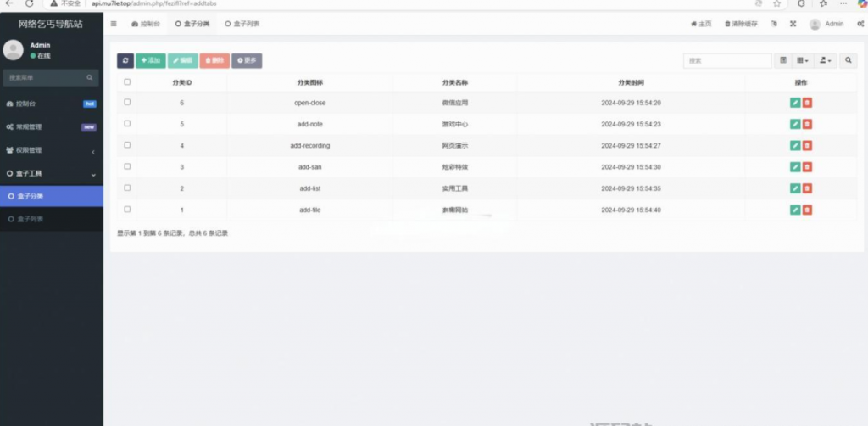Tick the checkbox for row ID 5

(x=127, y=124)
